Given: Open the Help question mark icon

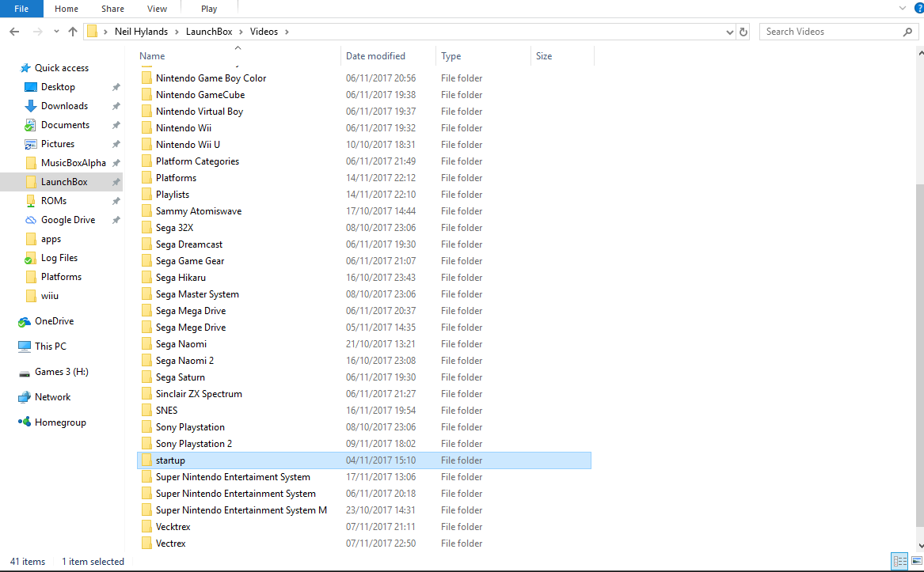Looking at the screenshot, I should click(918, 8).
